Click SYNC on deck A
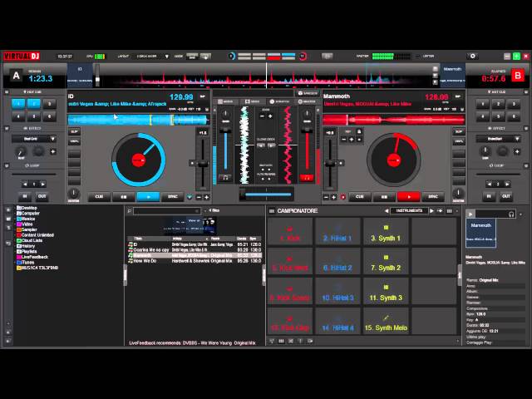 click(x=173, y=196)
